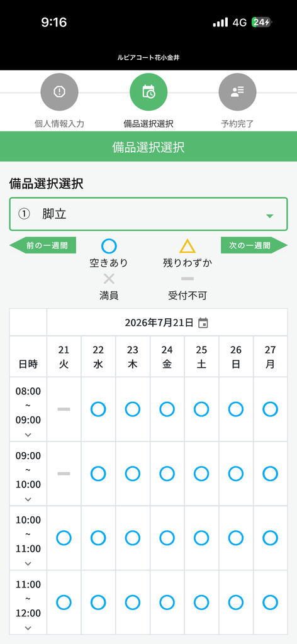Screen dimensions: 297x644
Task: Select the available circle for 22水 08:00~09:00
Action: click(x=98, y=409)
